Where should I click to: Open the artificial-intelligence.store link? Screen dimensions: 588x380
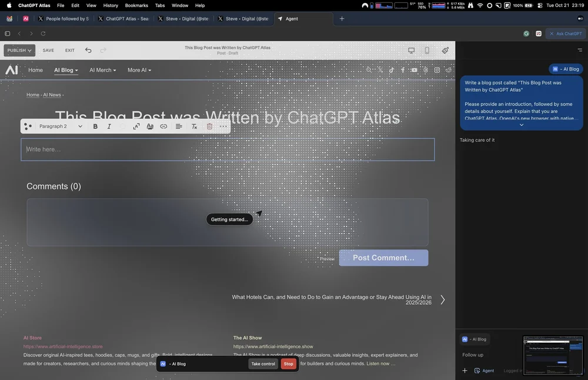(x=63, y=346)
